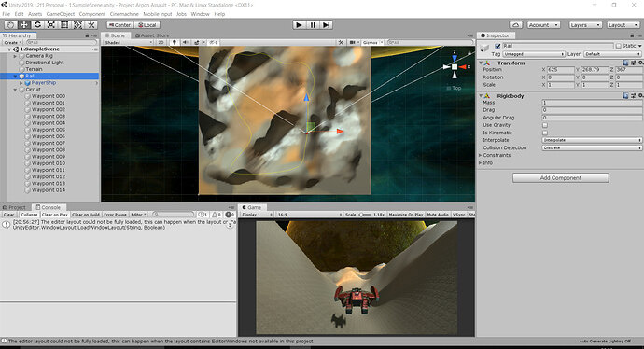
Task: Click the Console Clear button
Action: tap(8, 215)
